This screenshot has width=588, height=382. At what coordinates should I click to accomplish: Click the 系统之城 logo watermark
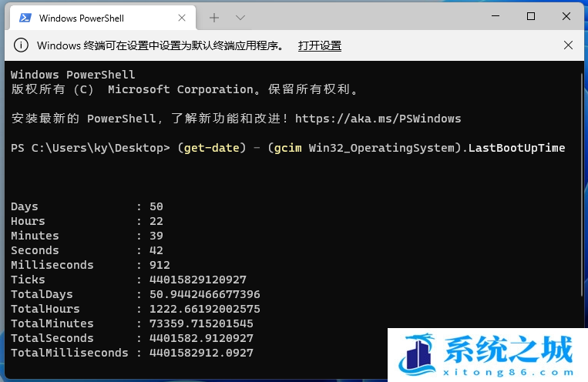tap(487, 354)
